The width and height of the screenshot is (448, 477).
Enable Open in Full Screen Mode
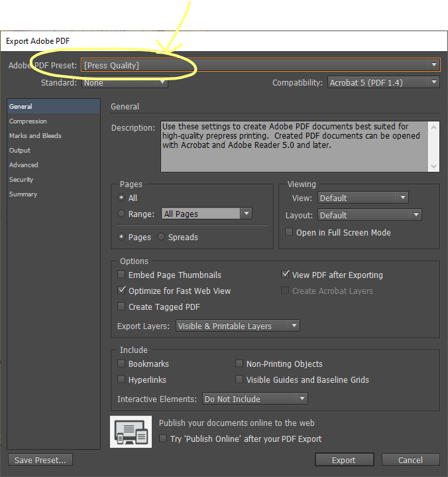click(289, 232)
